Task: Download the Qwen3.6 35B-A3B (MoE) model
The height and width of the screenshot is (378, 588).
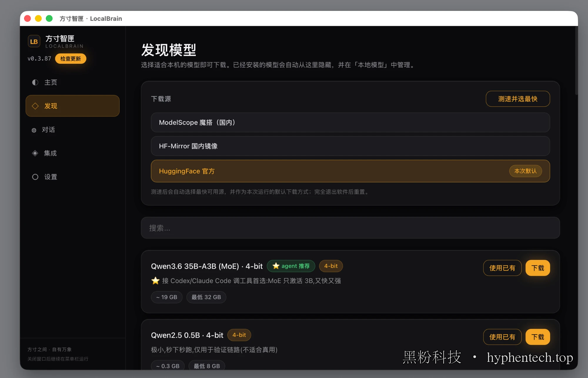Action: (x=538, y=268)
